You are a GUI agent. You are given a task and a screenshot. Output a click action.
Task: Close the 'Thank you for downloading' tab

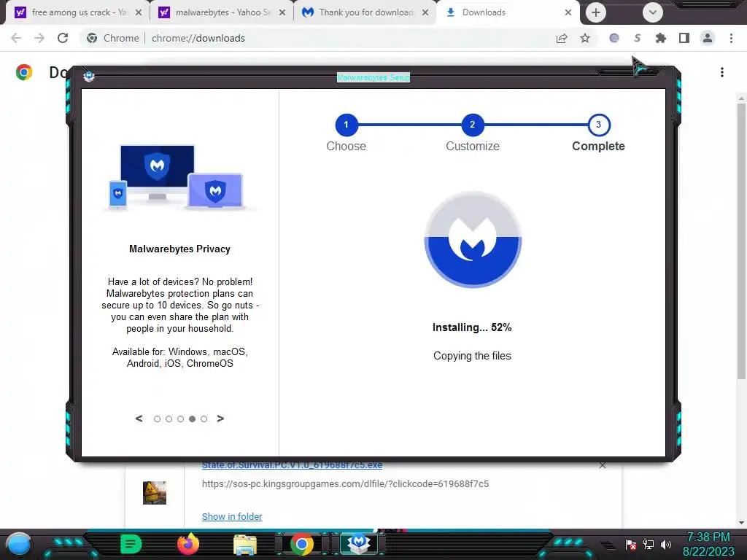[425, 12]
